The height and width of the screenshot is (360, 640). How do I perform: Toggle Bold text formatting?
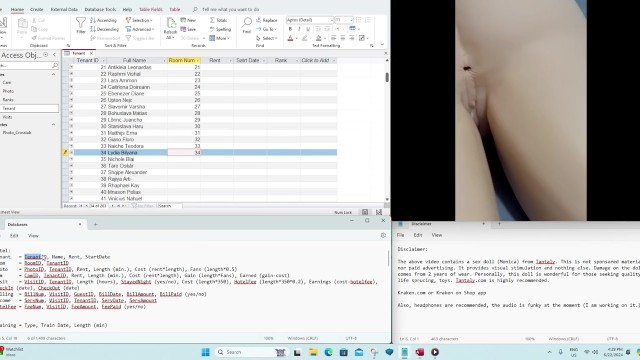[290, 29]
